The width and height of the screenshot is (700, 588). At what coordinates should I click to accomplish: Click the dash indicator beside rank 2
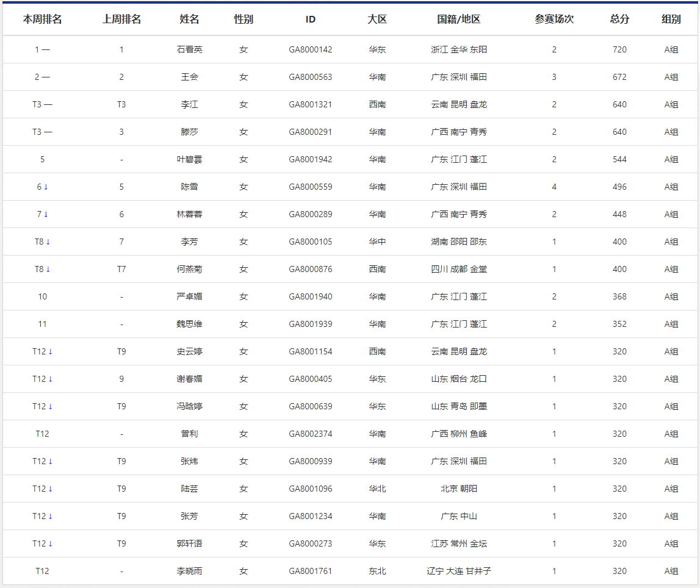pyautogui.click(x=46, y=77)
